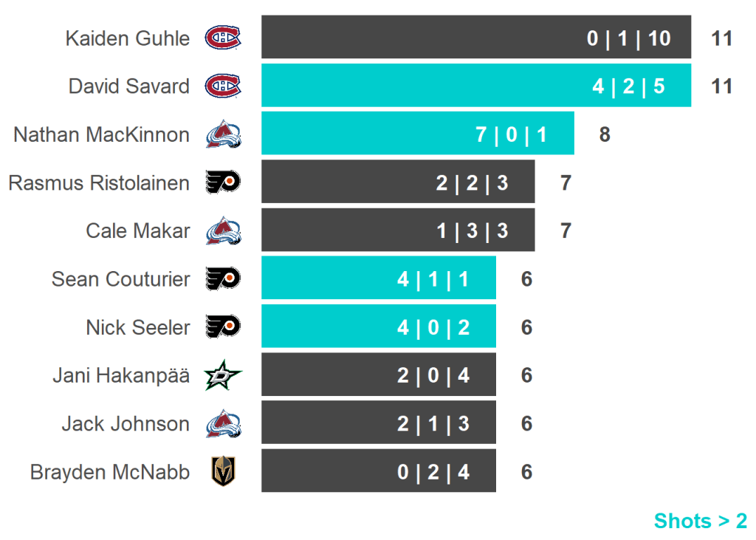
Task: Click the Canadiens logo beside Kaiden Guhle
Action: point(223,38)
